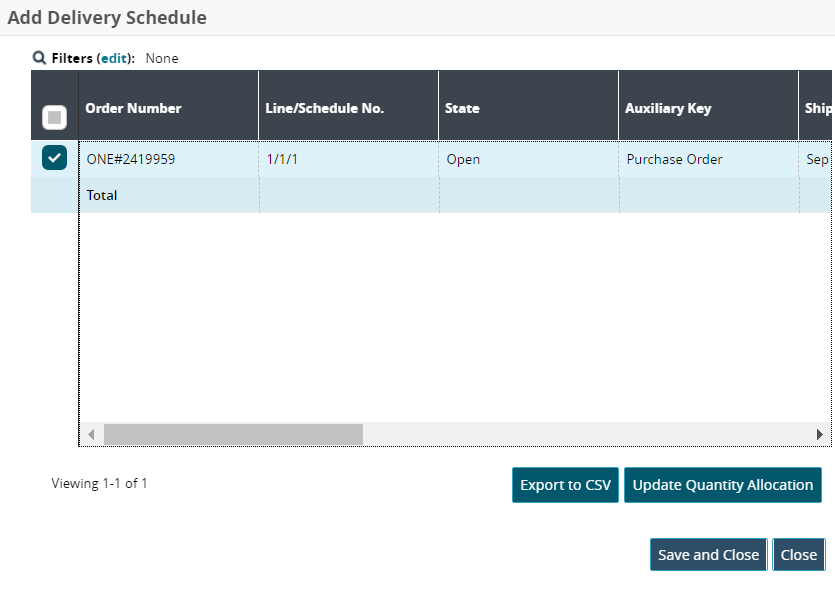Uncheck the ONE#2419959 row checkbox

(55, 158)
